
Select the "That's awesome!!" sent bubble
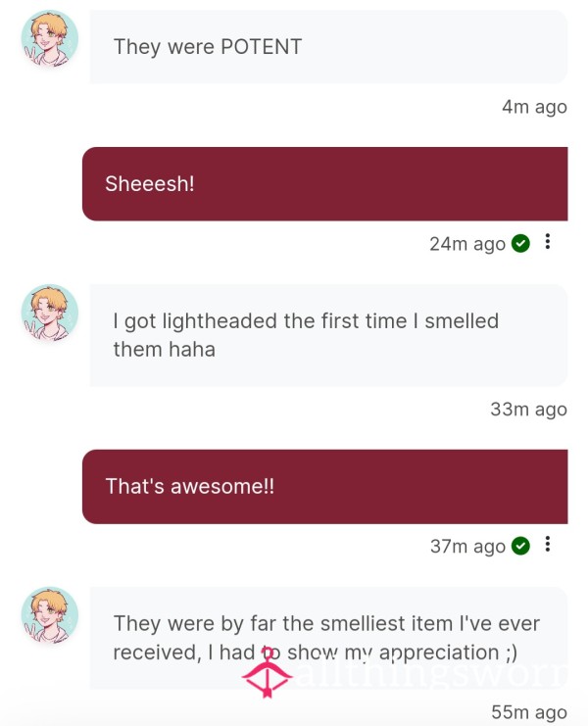coord(325,487)
